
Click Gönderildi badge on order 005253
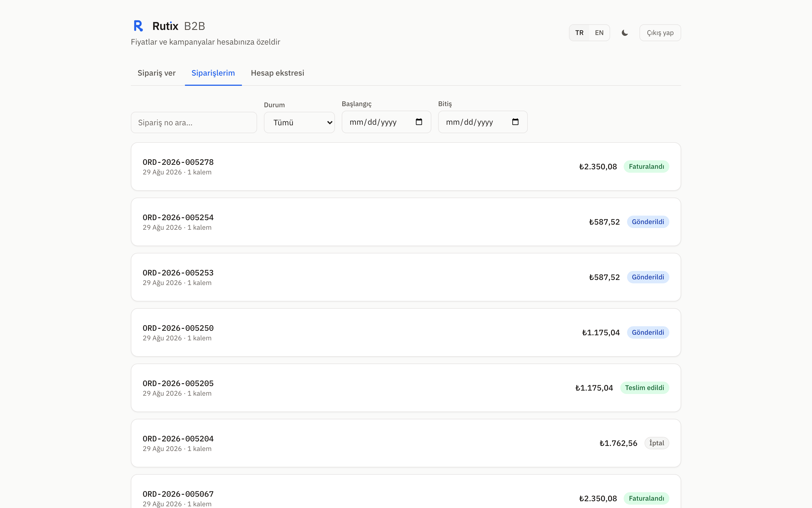pyautogui.click(x=648, y=277)
